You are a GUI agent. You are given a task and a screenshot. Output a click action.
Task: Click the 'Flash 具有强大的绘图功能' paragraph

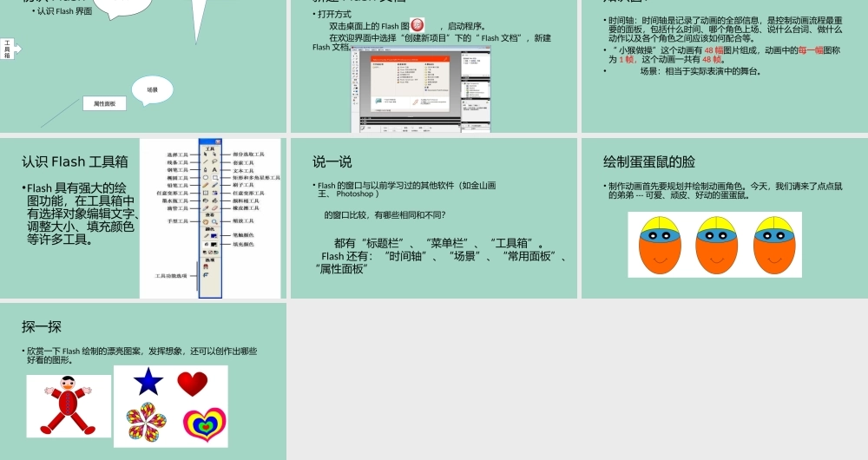[x=81, y=214]
